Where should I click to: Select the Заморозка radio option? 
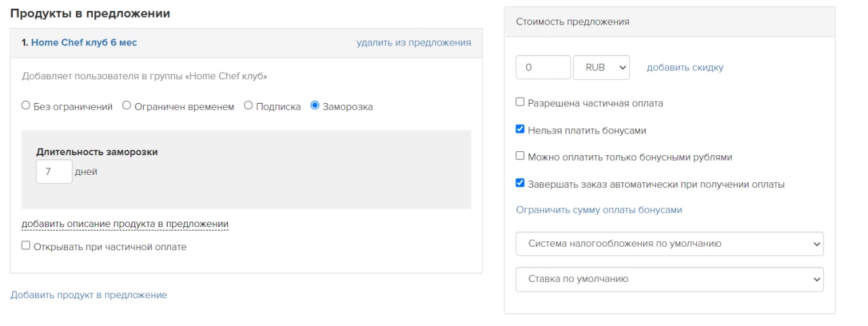tap(315, 106)
